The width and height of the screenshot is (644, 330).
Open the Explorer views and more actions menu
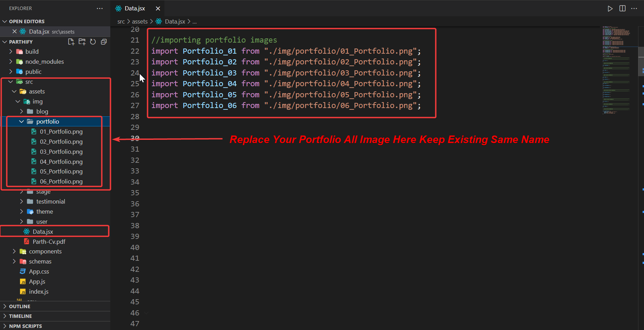(x=100, y=9)
